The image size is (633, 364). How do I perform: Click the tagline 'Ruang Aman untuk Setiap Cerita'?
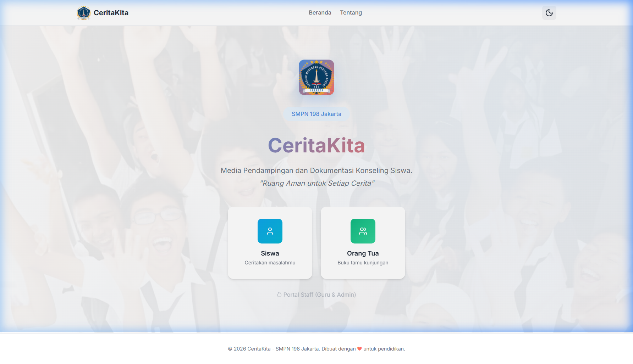pos(316,183)
